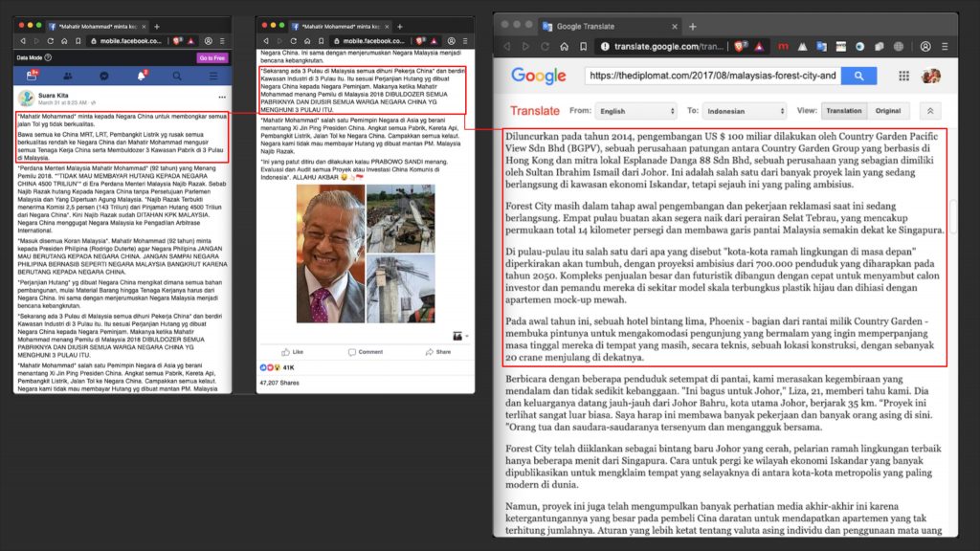This screenshot has height=551, width=980.
Task: Open Suara Kita profile picture
Action: coord(26,99)
